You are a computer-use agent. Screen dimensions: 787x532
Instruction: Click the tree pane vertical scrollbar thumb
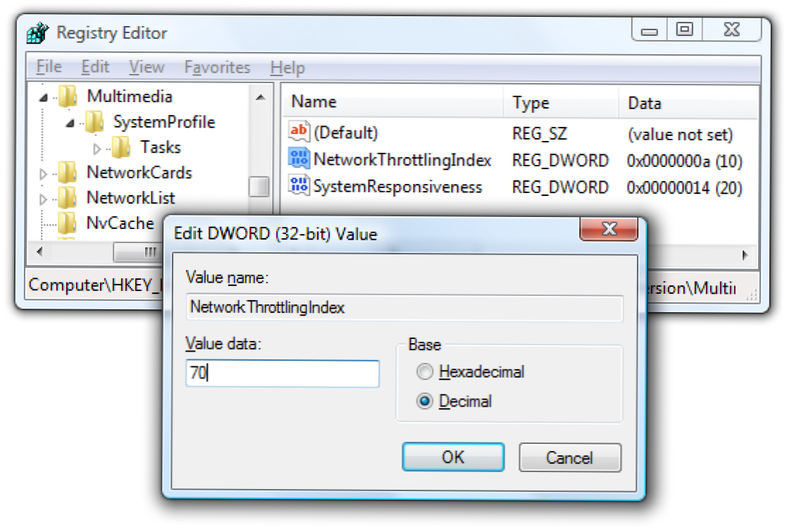[259, 187]
